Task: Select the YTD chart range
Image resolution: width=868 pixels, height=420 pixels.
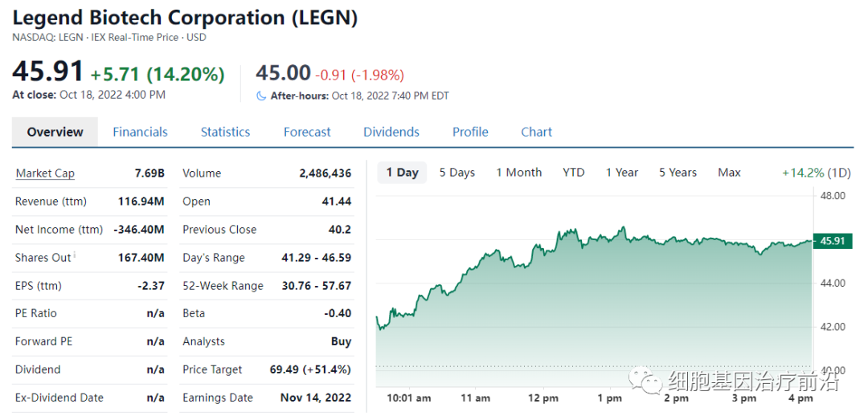Action: (x=574, y=173)
